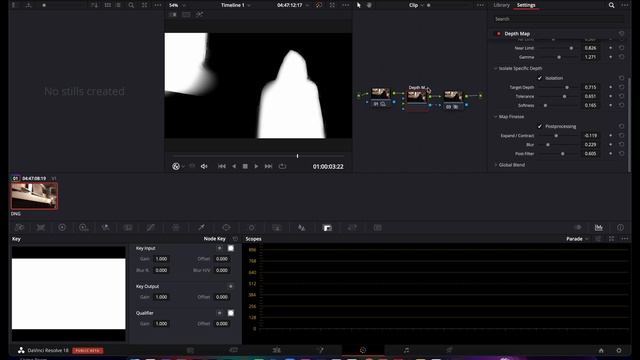Toggle the Postprocessing checkbox

pyautogui.click(x=540, y=127)
